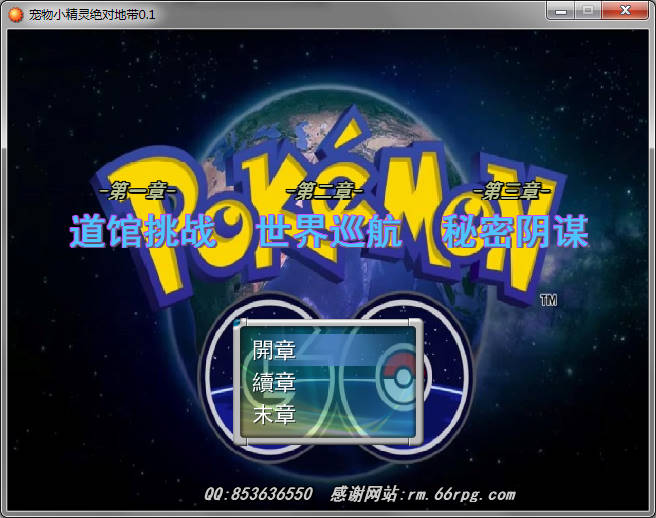Close the game window

pos(625,10)
